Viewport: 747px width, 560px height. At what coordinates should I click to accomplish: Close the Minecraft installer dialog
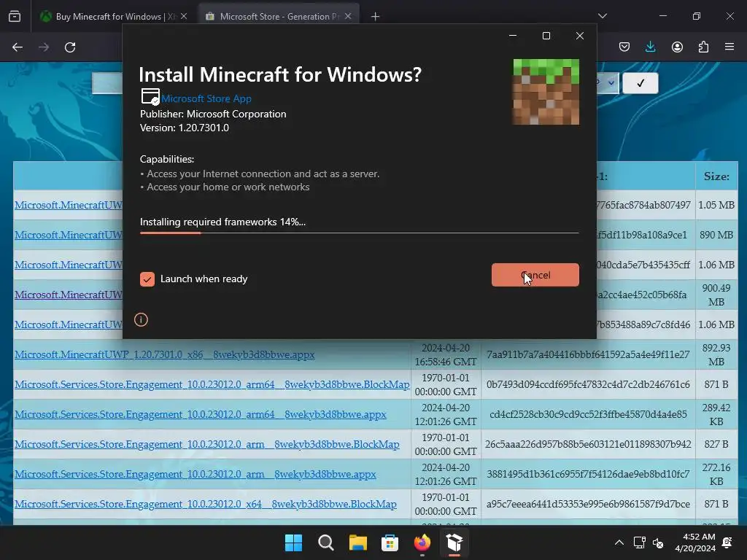pyautogui.click(x=580, y=36)
